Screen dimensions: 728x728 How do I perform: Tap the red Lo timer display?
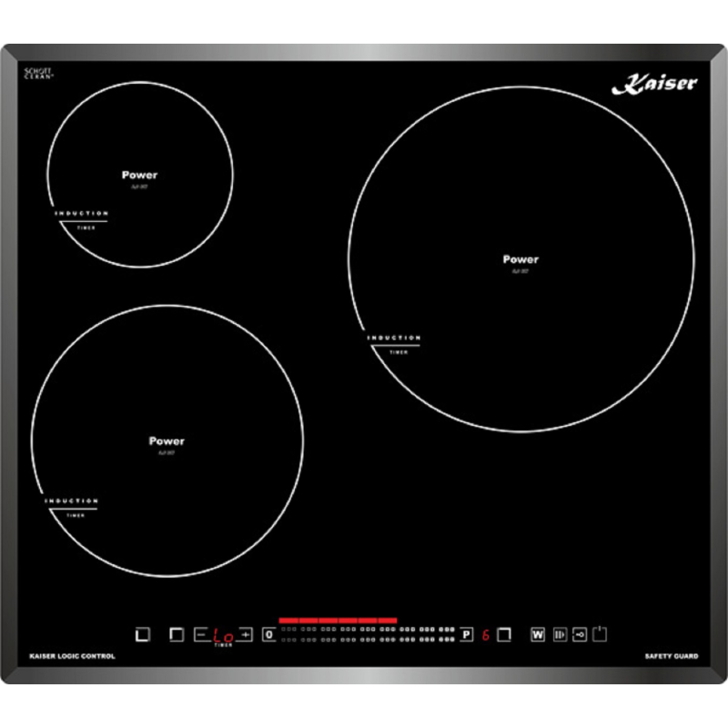223,635
